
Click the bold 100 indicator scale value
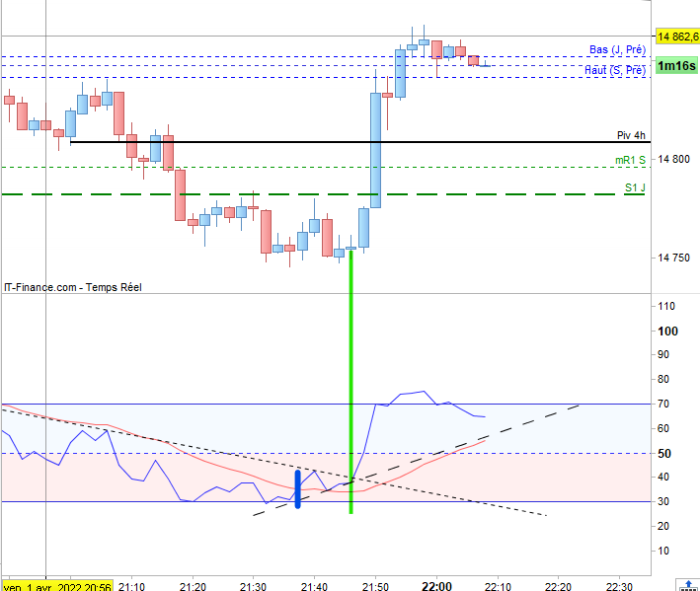(x=667, y=331)
